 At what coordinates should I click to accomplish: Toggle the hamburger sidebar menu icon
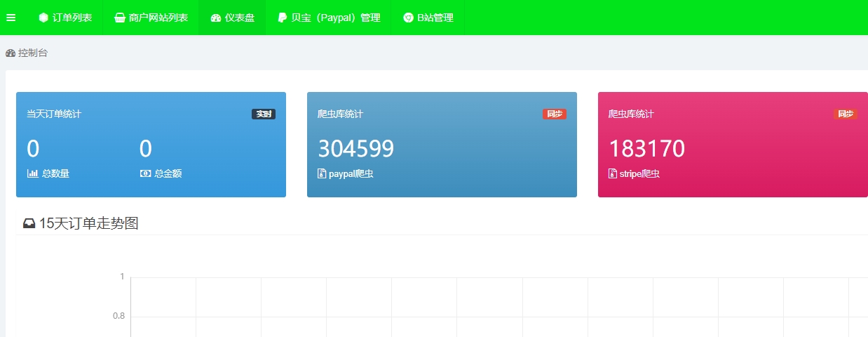11,18
